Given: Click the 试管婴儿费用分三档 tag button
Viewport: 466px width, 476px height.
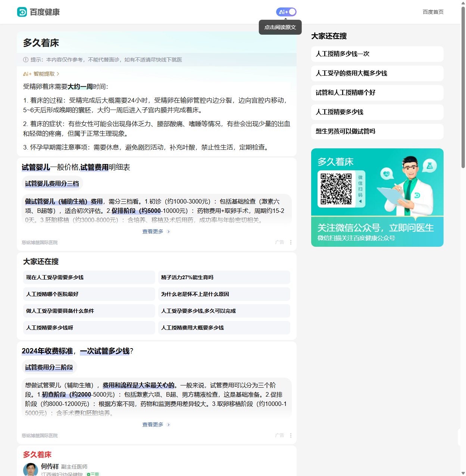Looking at the screenshot, I should [52, 183].
